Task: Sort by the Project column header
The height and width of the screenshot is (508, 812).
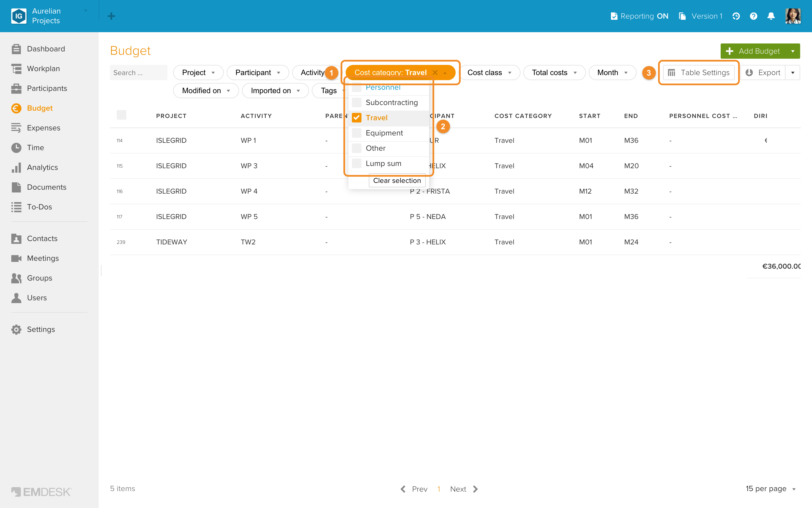Action: [x=171, y=116]
